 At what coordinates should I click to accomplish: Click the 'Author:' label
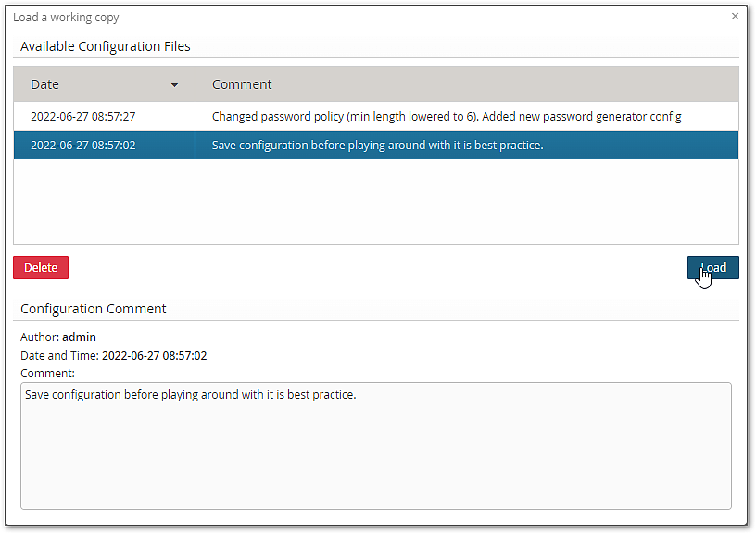pyautogui.click(x=40, y=337)
